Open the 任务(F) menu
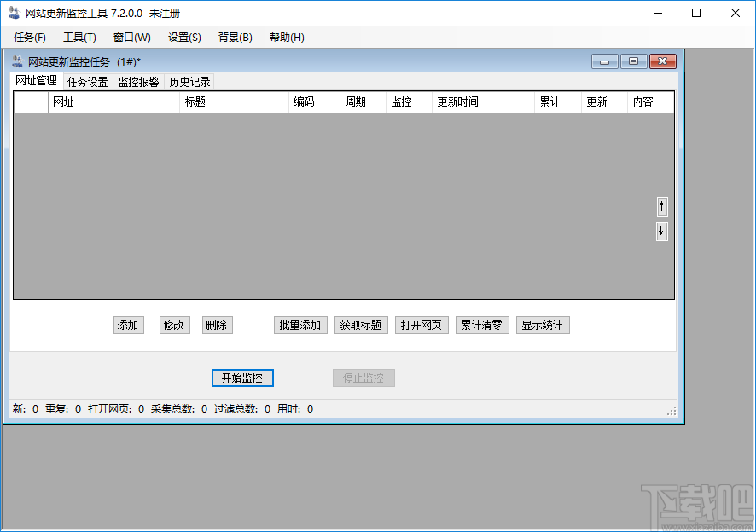 29,37
